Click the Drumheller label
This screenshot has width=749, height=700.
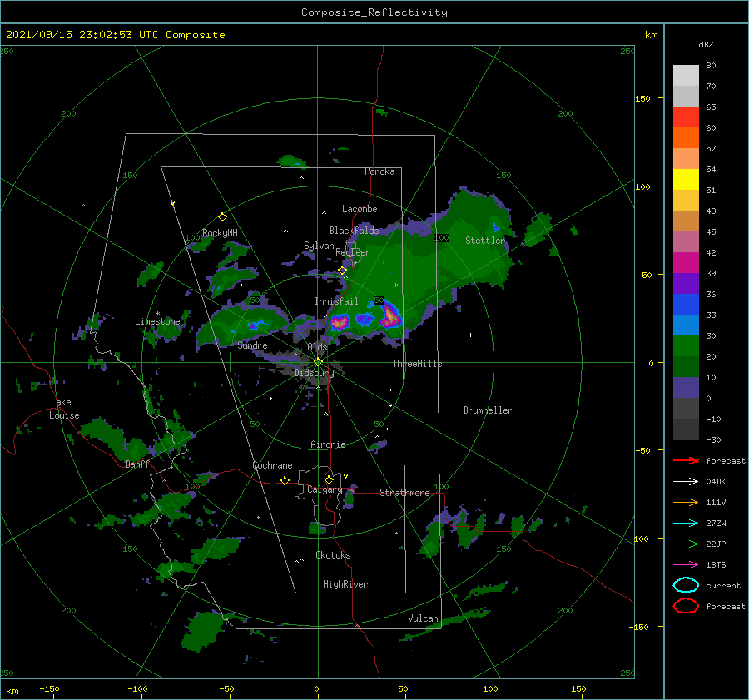click(x=488, y=410)
